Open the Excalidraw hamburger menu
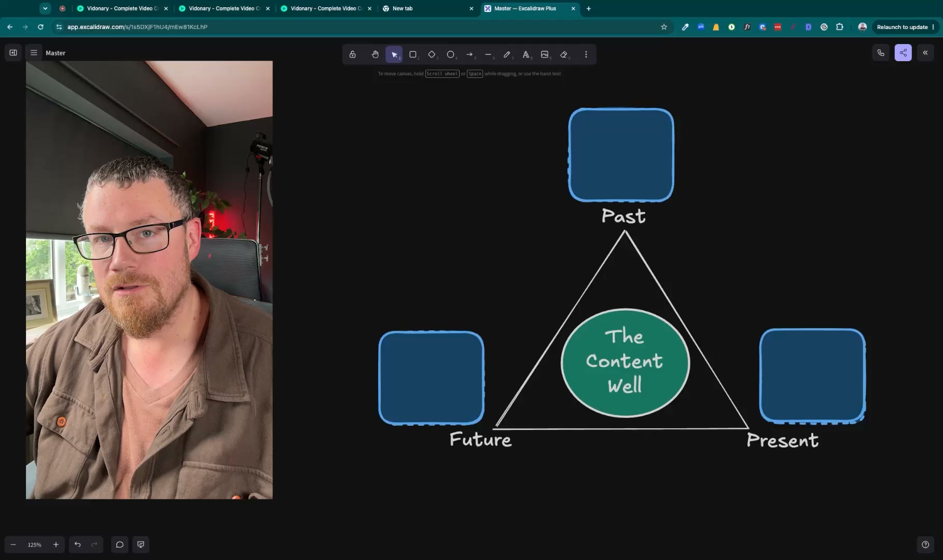This screenshot has width=943, height=560. [34, 53]
